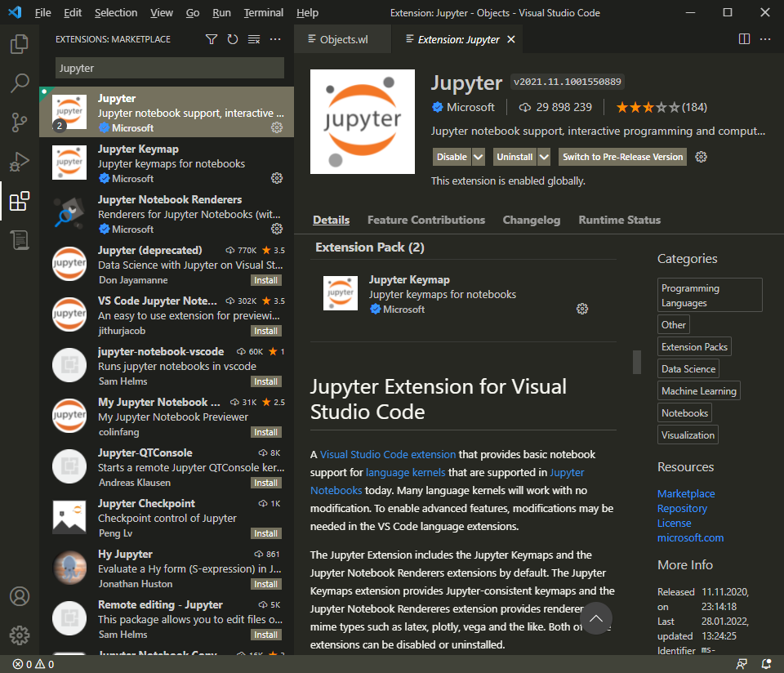Click the Uninstall button
784x673 pixels.
tap(514, 157)
